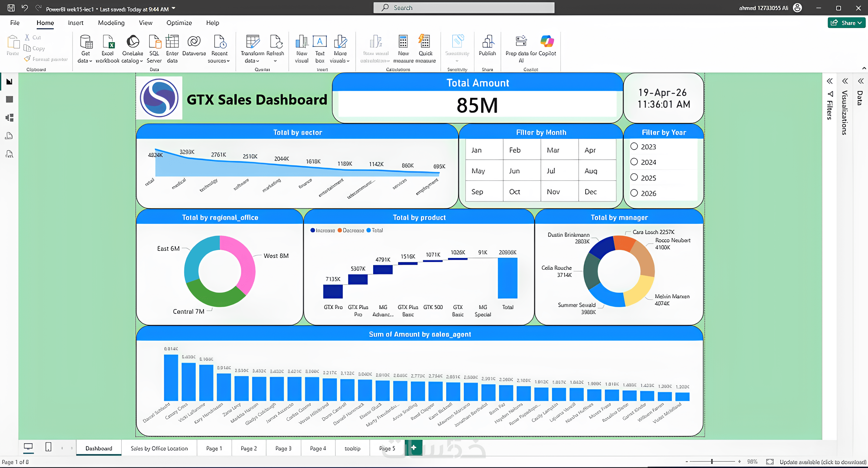The width and height of the screenshot is (868, 468).
Task: Switch to Model view in left sidebar
Action: [9, 118]
